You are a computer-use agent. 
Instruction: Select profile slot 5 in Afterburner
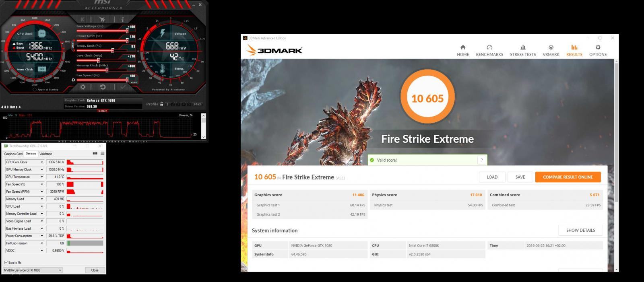[x=188, y=104]
